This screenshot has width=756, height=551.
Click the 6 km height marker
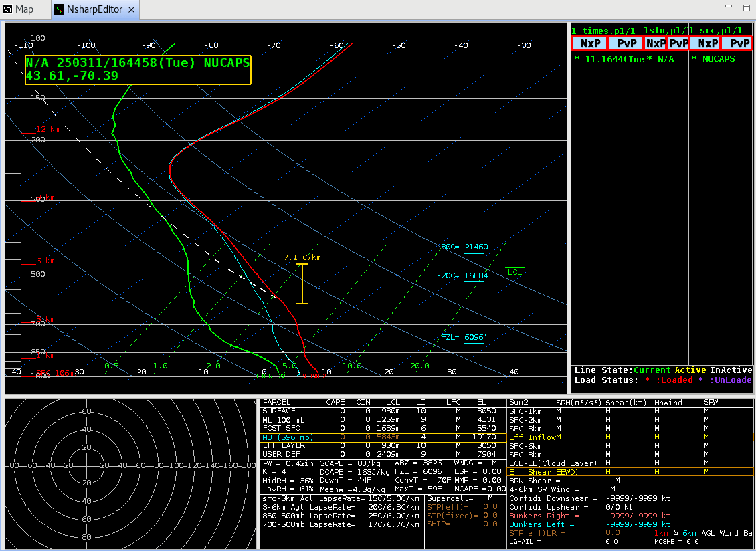click(x=45, y=261)
